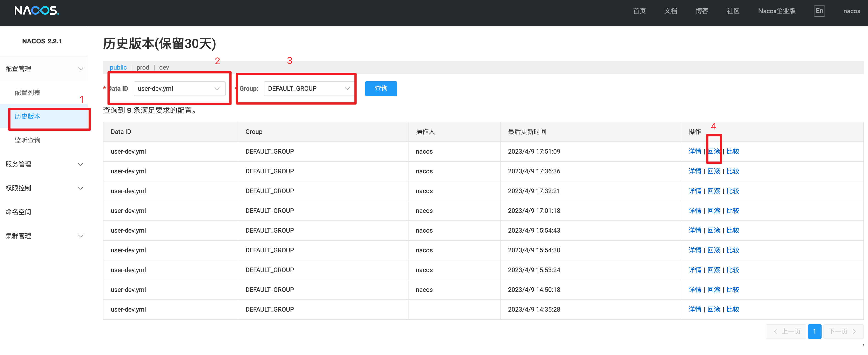Click 回滚 for the 17:01:18 record
The image size is (868, 355).
tap(714, 211)
